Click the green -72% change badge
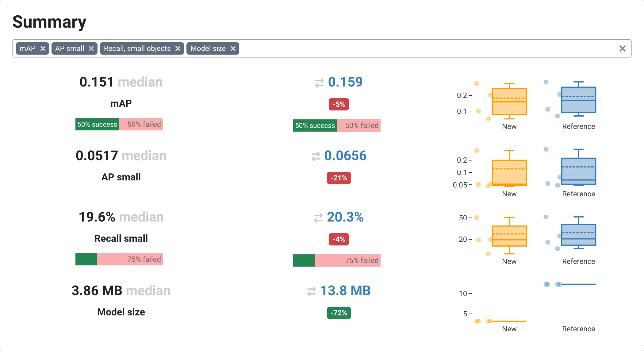 click(339, 313)
